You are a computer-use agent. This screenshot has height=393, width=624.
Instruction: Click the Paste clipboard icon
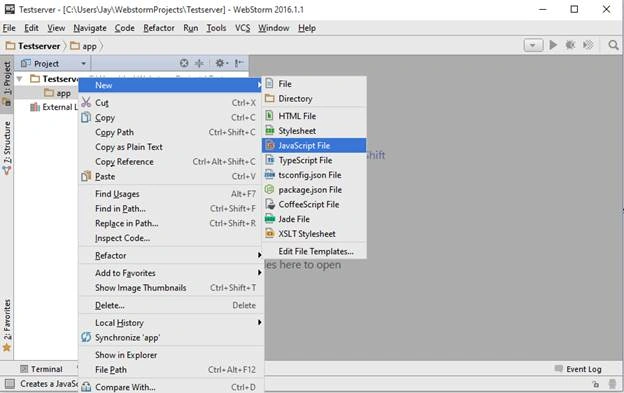pyautogui.click(x=86, y=176)
